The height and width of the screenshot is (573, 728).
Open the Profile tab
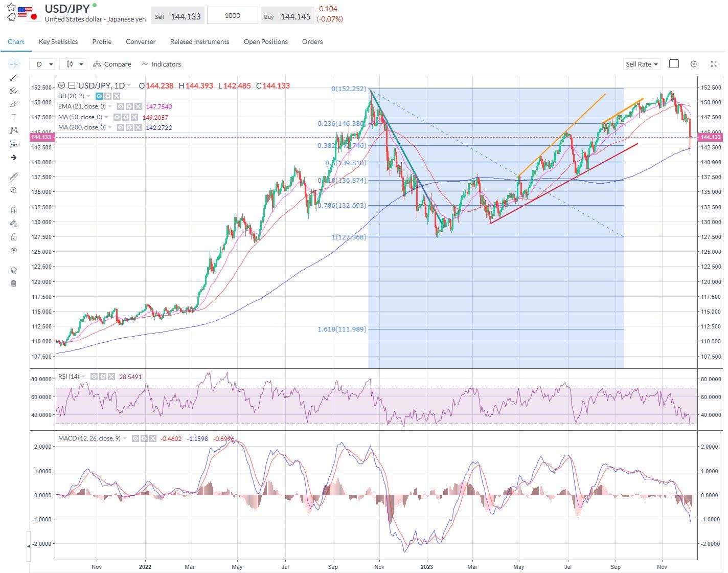pyautogui.click(x=102, y=42)
